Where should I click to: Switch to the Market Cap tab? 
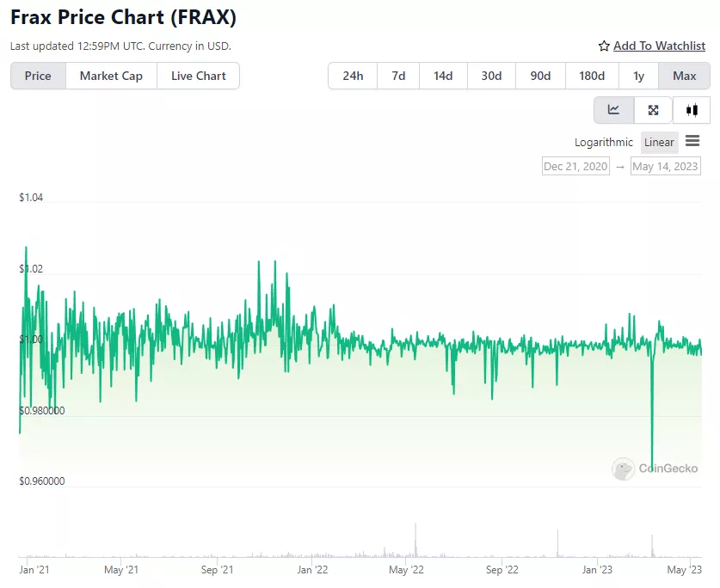[x=111, y=76]
